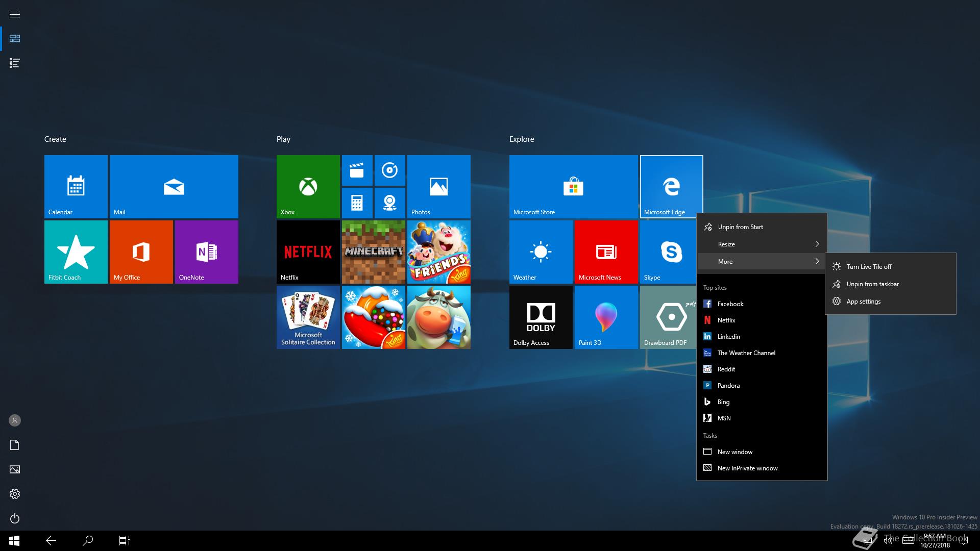Open Netflix from Top sites list
Image resolution: width=980 pixels, height=551 pixels.
762,320
